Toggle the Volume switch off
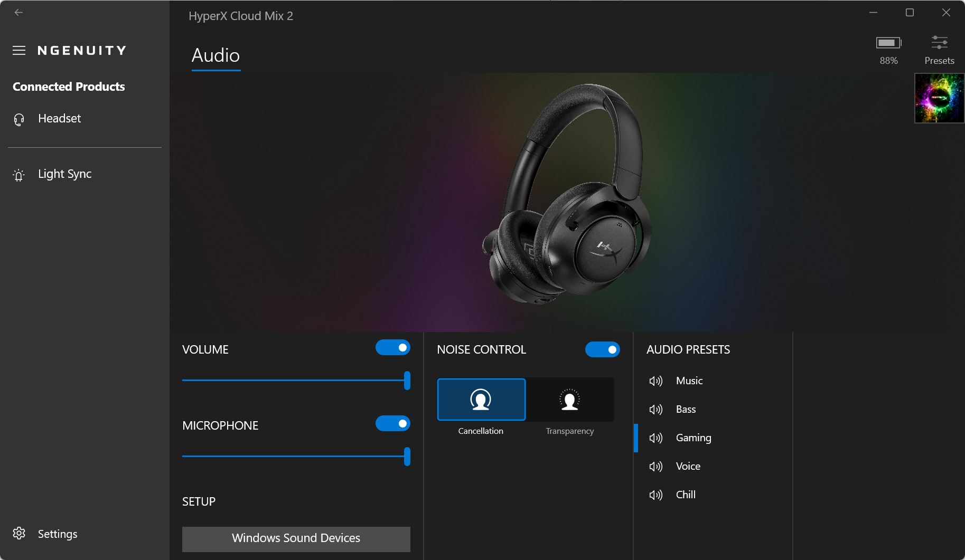The width and height of the screenshot is (965, 560). click(x=393, y=347)
